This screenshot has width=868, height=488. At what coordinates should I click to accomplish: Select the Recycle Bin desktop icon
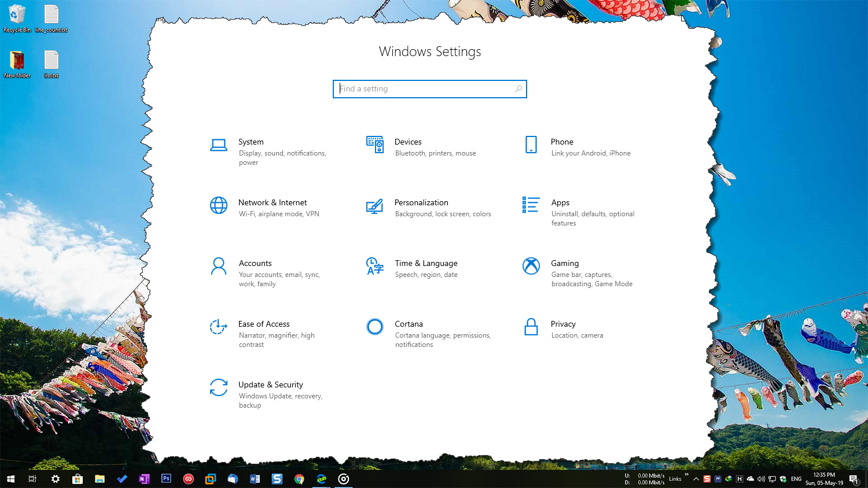click(x=17, y=19)
